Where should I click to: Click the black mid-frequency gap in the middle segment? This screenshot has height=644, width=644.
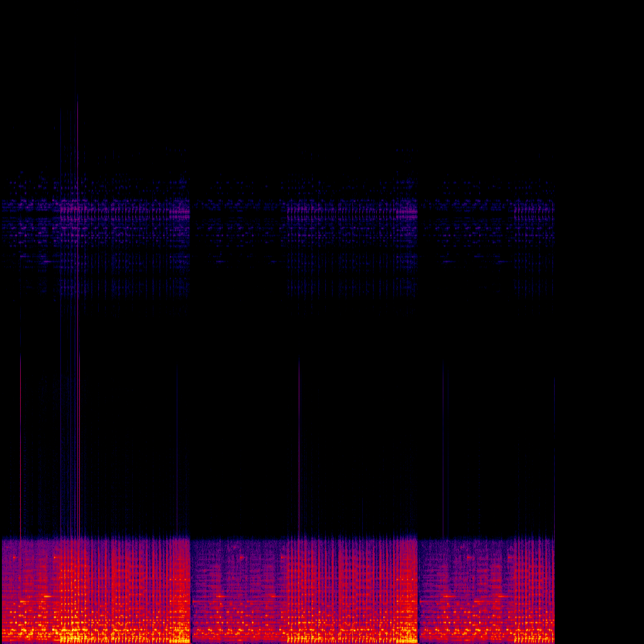coord(252,409)
